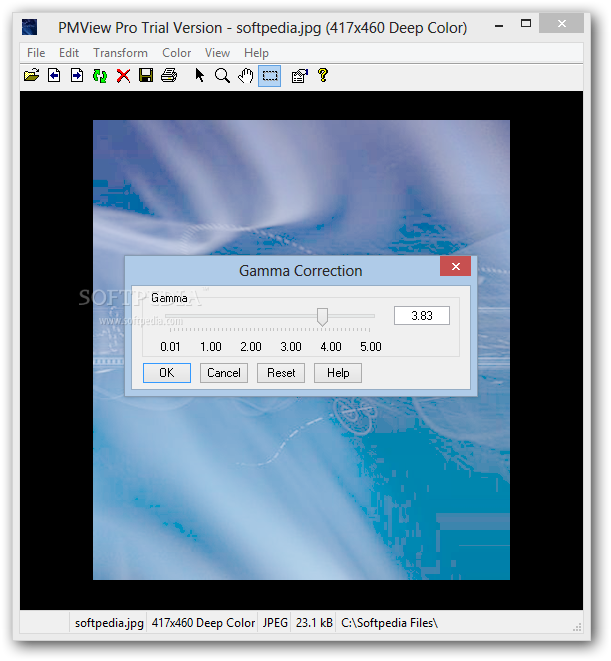Click the 2.00 scale label
This screenshot has height=661, width=611.
click(251, 347)
